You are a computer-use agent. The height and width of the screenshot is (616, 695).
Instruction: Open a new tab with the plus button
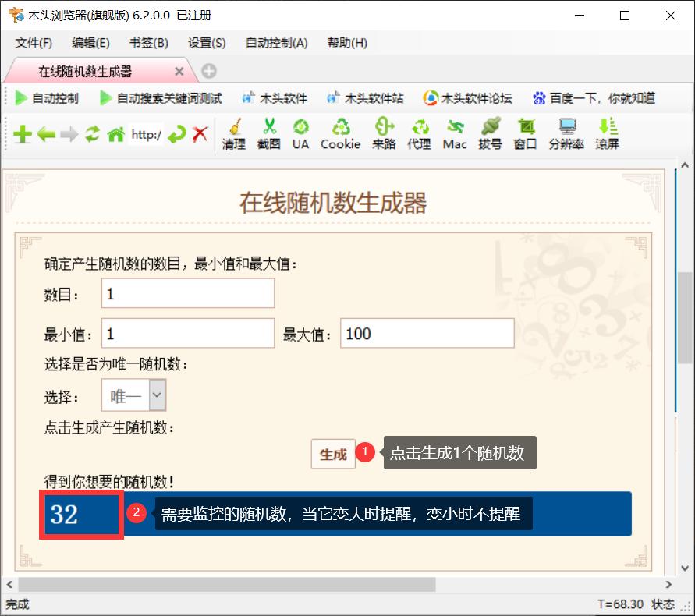click(207, 70)
